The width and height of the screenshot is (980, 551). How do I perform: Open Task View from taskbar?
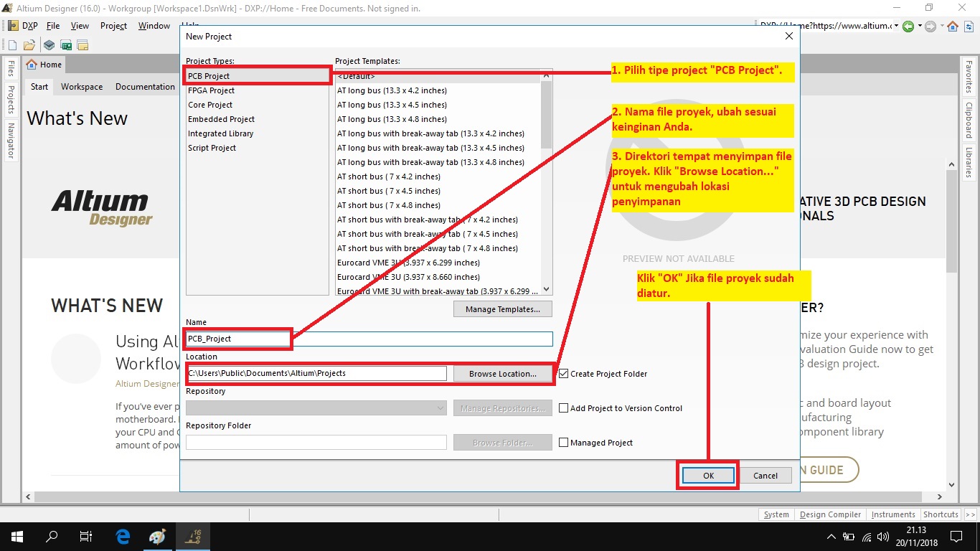pyautogui.click(x=86, y=536)
